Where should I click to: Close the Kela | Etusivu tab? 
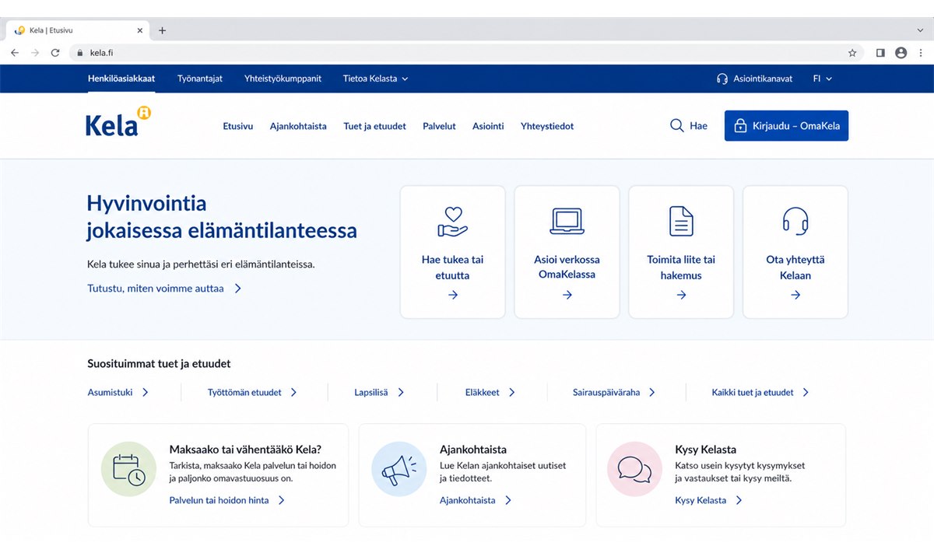coord(140,30)
